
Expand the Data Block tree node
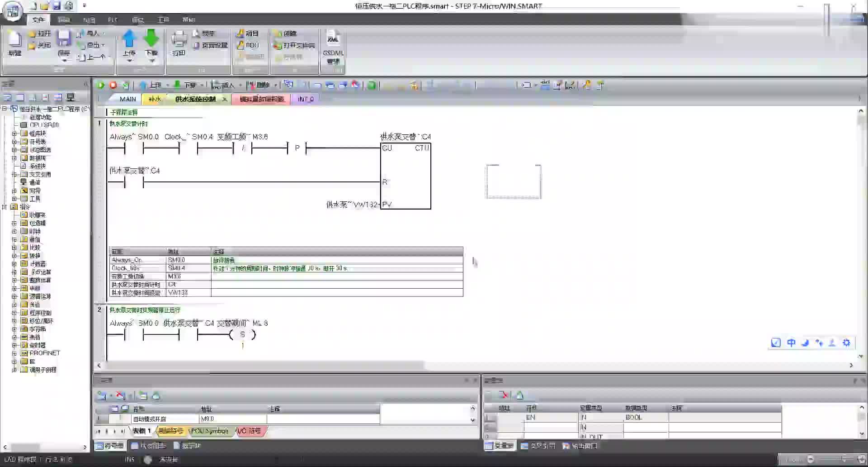14,158
